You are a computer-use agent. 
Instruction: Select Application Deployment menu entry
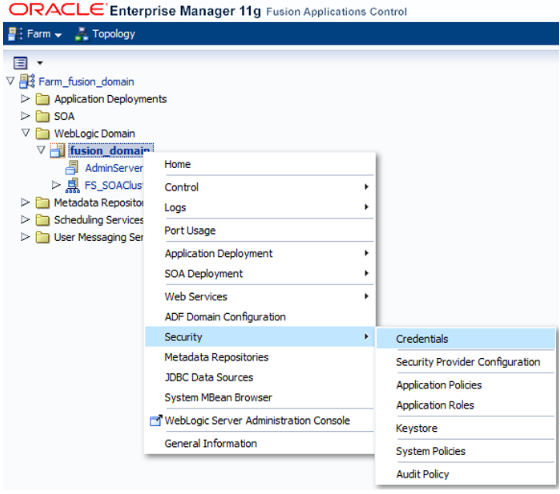(260, 253)
